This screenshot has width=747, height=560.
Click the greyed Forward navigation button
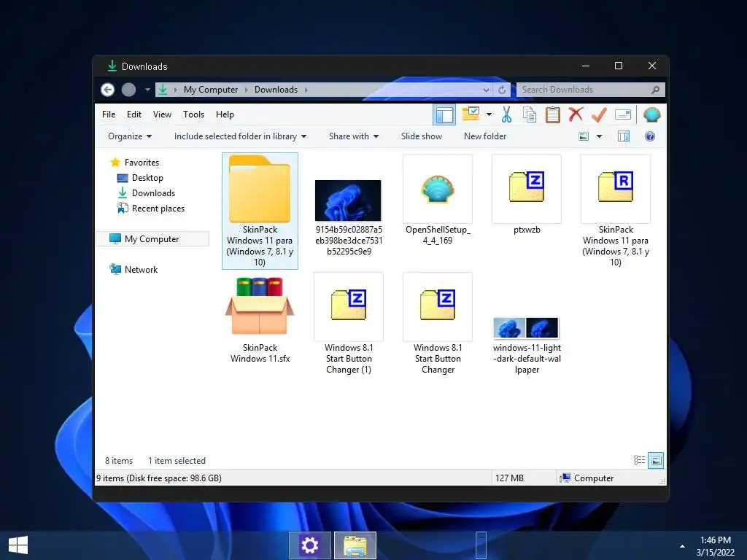[128, 90]
